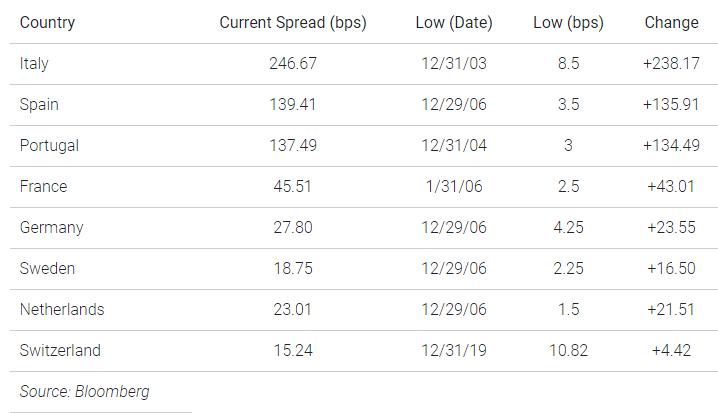718x413 pixels.
Task: Click Italy's change value +238.17
Action: click(x=671, y=63)
